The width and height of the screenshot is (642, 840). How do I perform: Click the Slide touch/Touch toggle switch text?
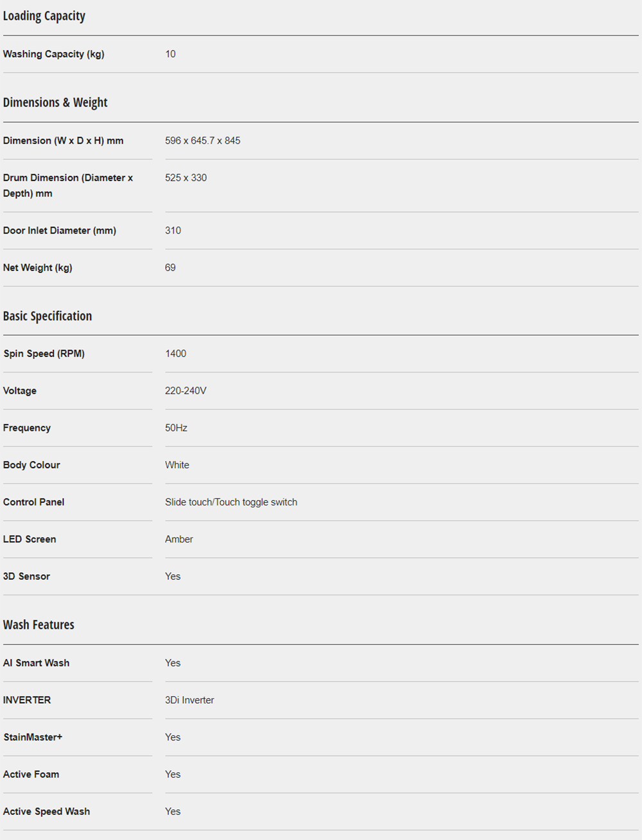pos(231,502)
